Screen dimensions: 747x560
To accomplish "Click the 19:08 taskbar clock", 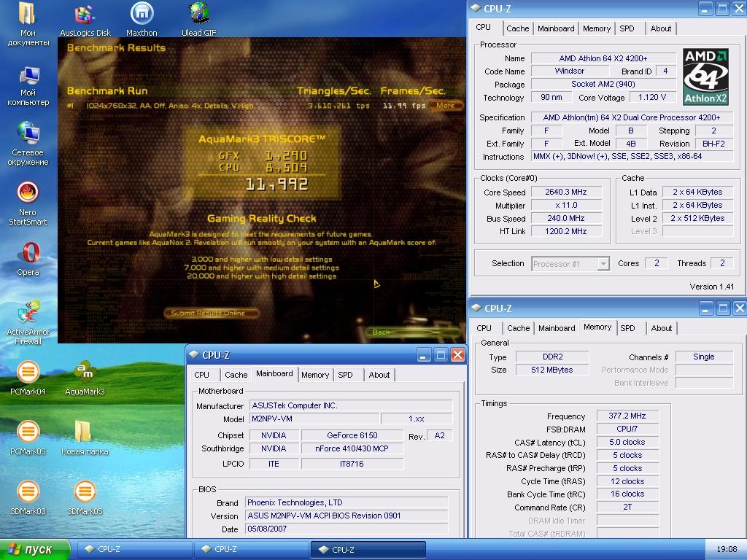I will pyautogui.click(x=727, y=549).
